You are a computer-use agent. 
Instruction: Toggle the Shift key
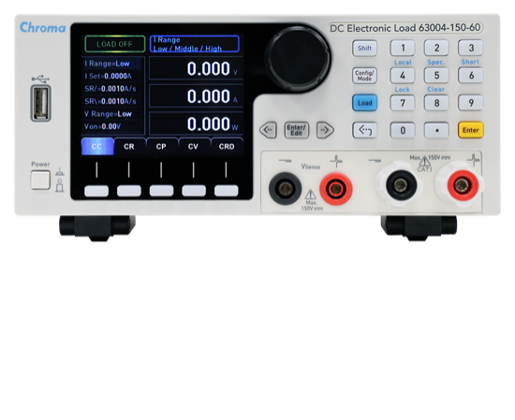tap(364, 49)
